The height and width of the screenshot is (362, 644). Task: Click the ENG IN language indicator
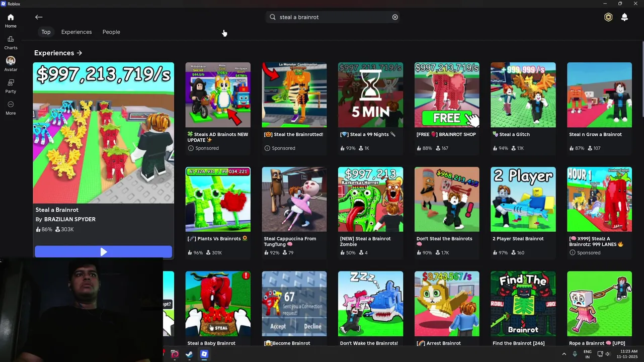click(587, 354)
